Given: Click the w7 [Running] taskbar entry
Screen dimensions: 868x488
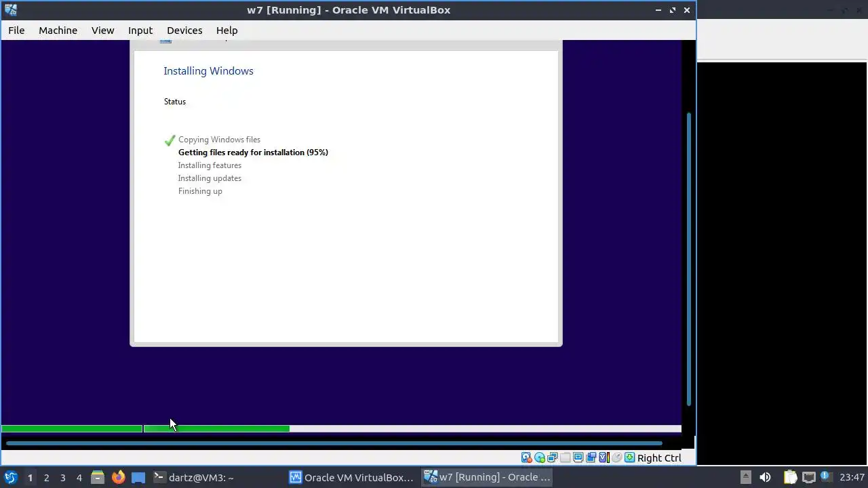Looking at the screenshot, I should pyautogui.click(x=487, y=477).
